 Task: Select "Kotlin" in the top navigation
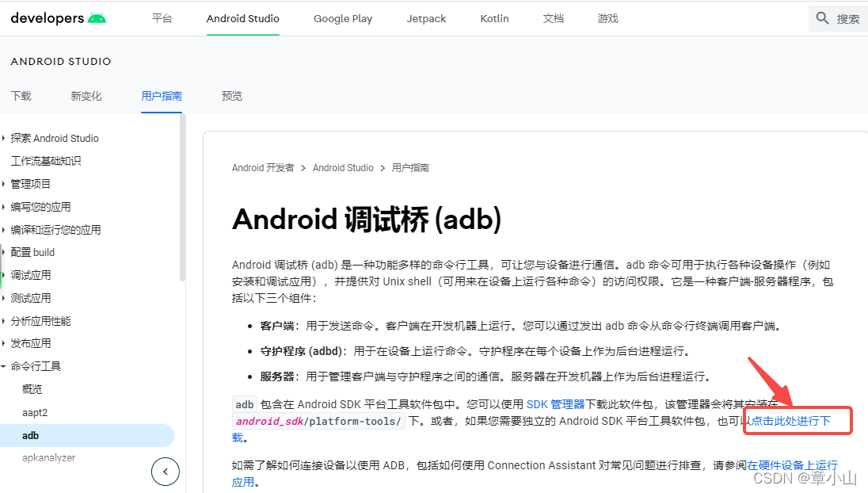point(494,18)
